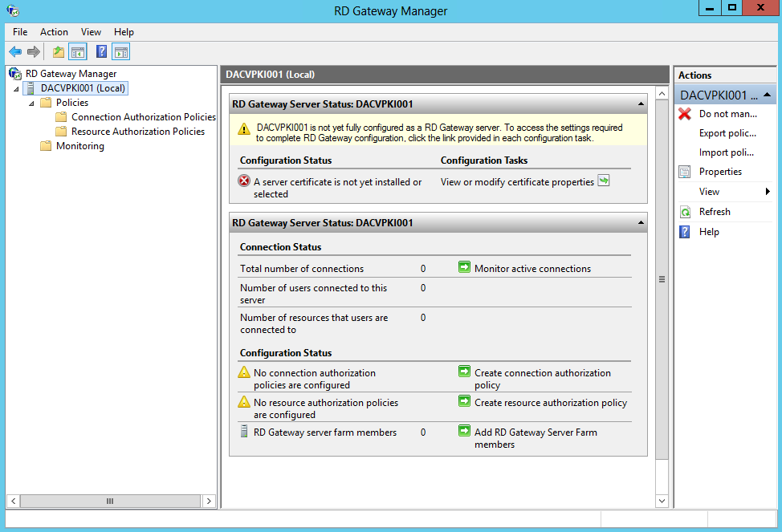
Task: Collapse the second RD Gateway Server Status section
Action: tap(641, 223)
